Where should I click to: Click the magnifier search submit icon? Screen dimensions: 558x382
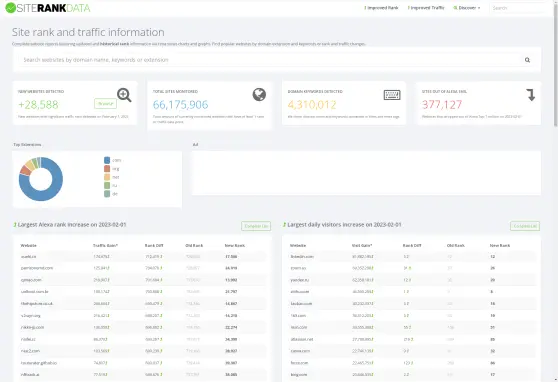(527, 60)
